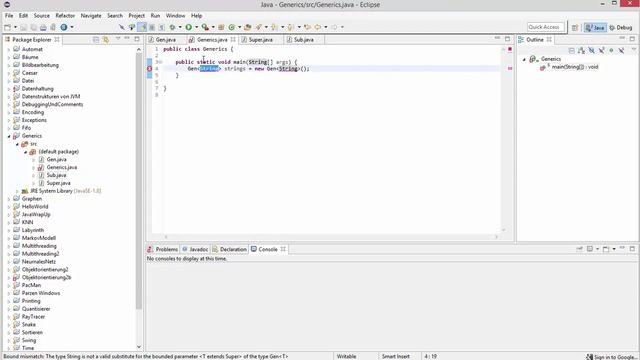The width and height of the screenshot is (640, 360).
Task: Click the Link with Editor icon in Package Explorer
Action: 106,39
